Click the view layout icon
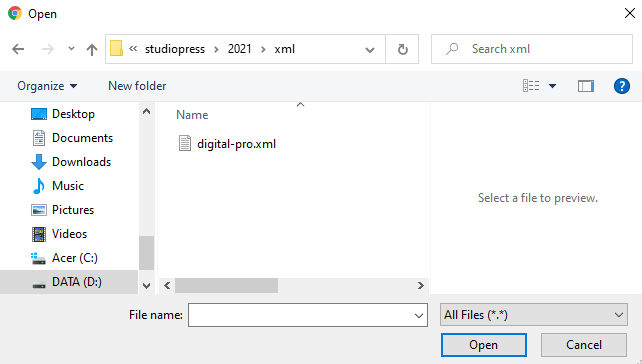642x364 pixels. click(x=531, y=86)
